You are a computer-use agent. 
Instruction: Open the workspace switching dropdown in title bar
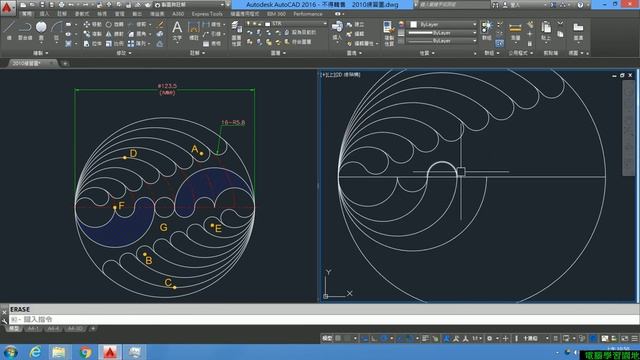click(x=191, y=4)
